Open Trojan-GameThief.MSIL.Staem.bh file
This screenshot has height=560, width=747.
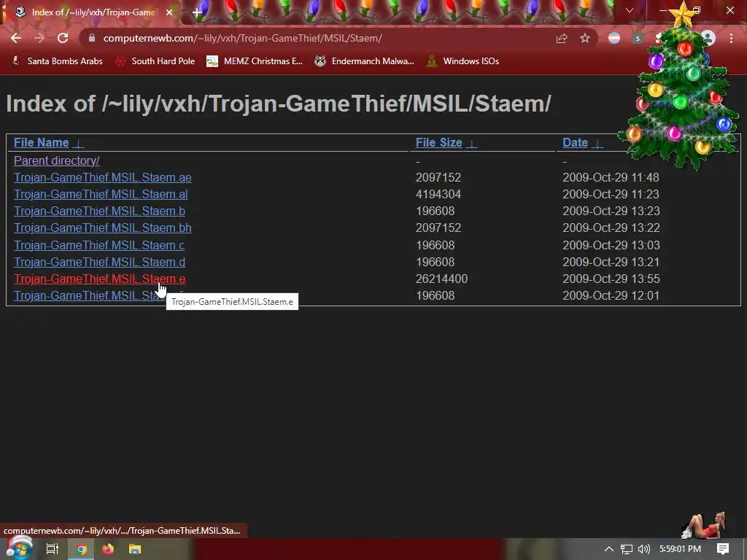[102, 227]
